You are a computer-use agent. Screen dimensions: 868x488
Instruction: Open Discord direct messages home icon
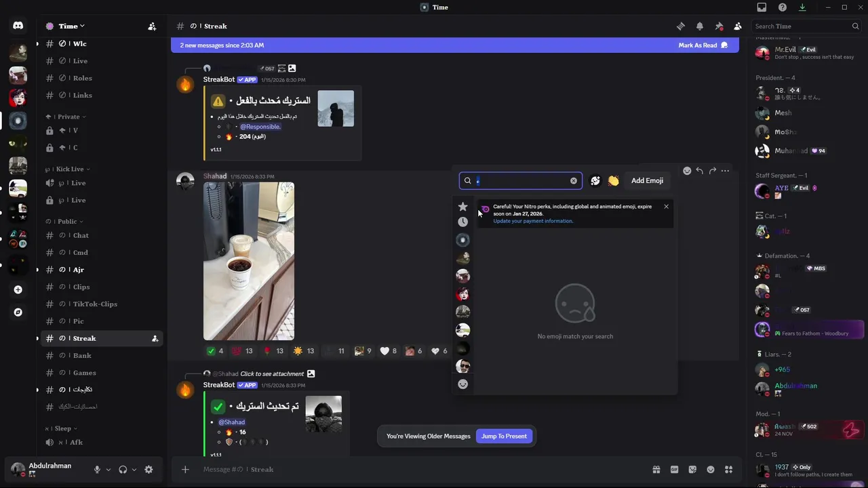click(x=18, y=26)
